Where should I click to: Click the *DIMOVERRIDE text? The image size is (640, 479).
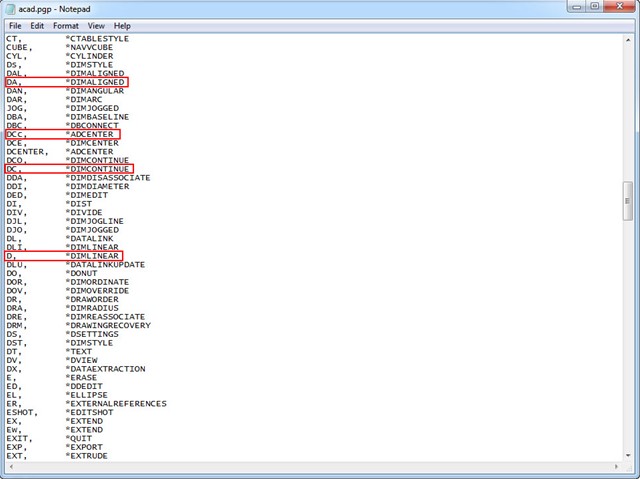pyautogui.click(x=97, y=291)
